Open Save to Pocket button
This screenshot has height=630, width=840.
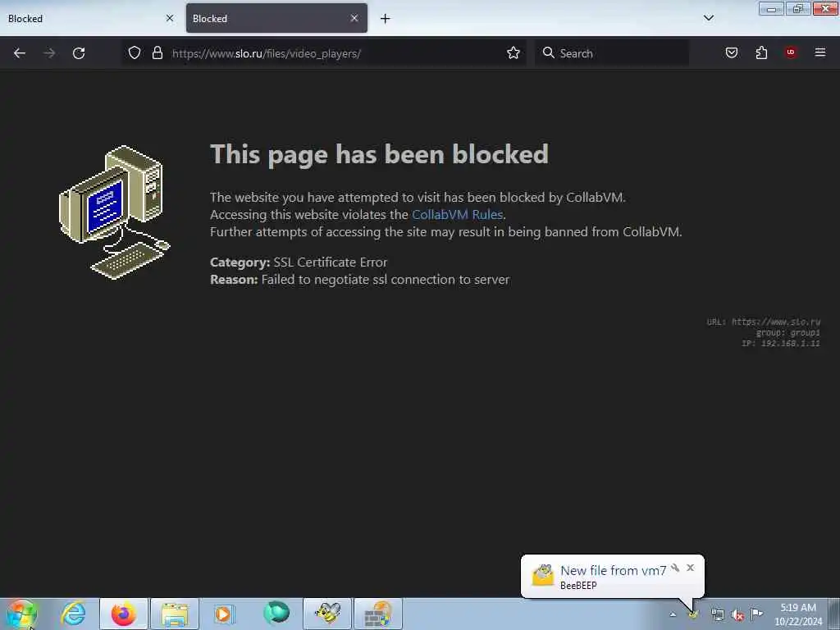point(731,52)
